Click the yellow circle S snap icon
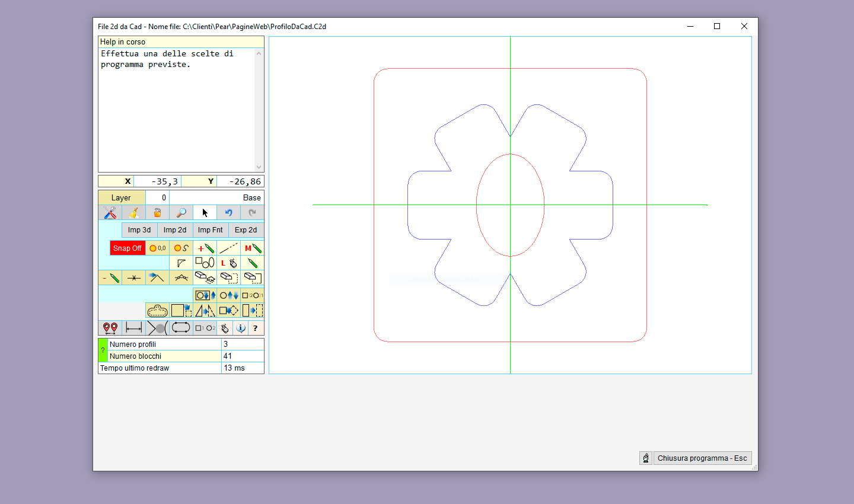Screen dimensions: 854x504 pos(181,248)
